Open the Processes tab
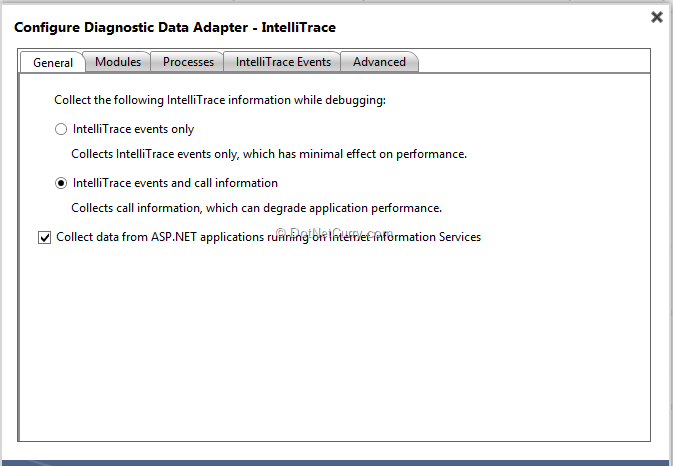This screenshot has width=673, height=466. click(188, 62)
